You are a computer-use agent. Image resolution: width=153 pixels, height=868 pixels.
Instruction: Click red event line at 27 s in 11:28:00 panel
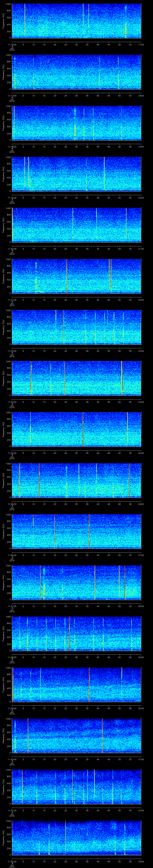tap(69, 633)
